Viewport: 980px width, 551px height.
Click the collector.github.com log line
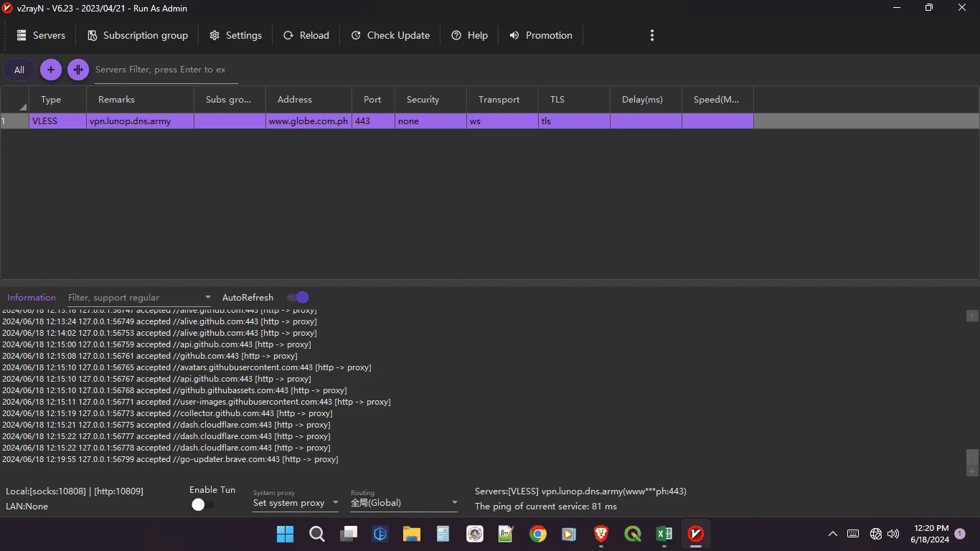167,413
